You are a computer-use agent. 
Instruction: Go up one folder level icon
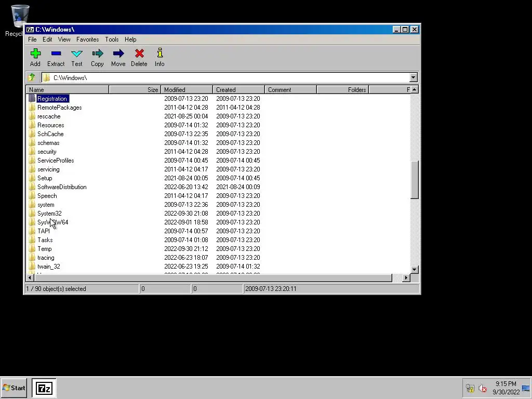tap(32, 78)
